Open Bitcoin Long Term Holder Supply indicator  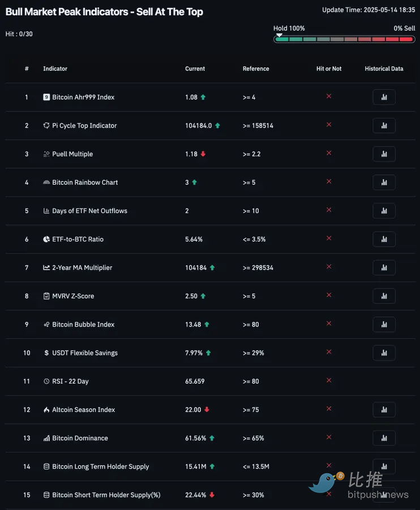[100, 466]
